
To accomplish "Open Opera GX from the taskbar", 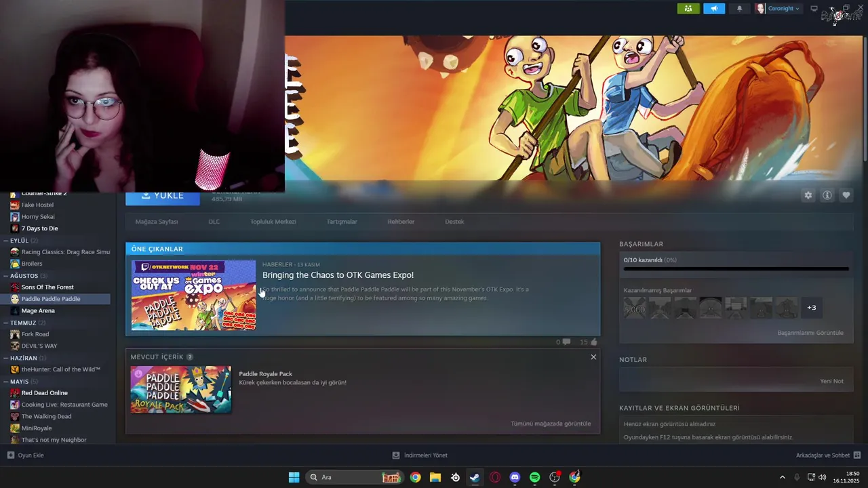I will coord(495,477).
